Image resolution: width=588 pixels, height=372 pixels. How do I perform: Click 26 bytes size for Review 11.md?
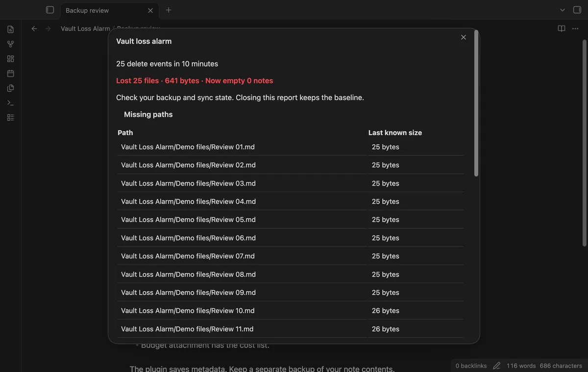point(386,329)
